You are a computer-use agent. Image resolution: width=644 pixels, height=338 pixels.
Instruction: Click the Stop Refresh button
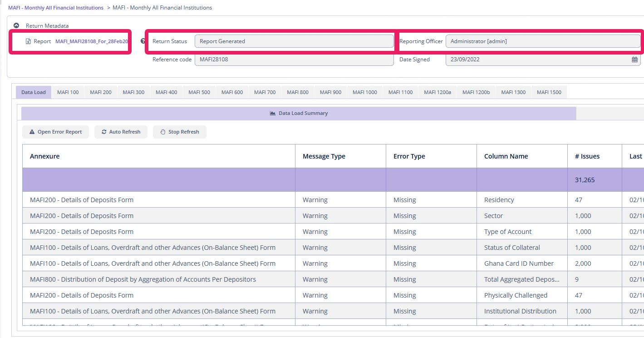(x=179, y=132)
